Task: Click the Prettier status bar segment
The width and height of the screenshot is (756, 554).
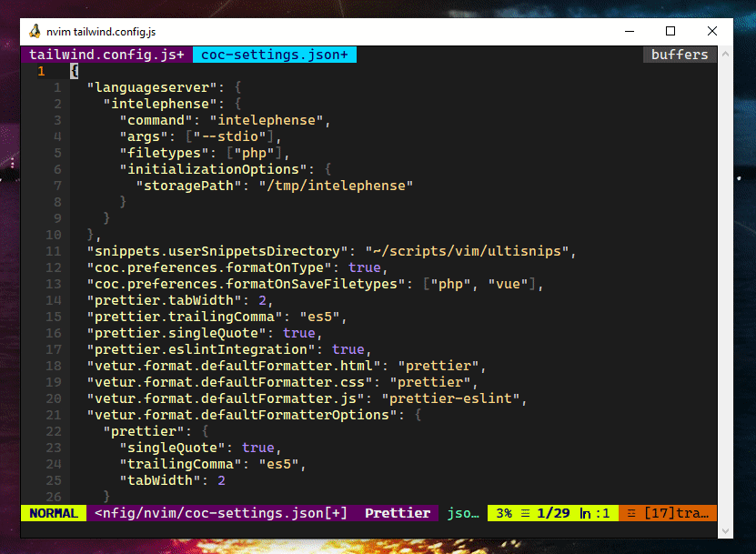Action: (x=397, y=513)
